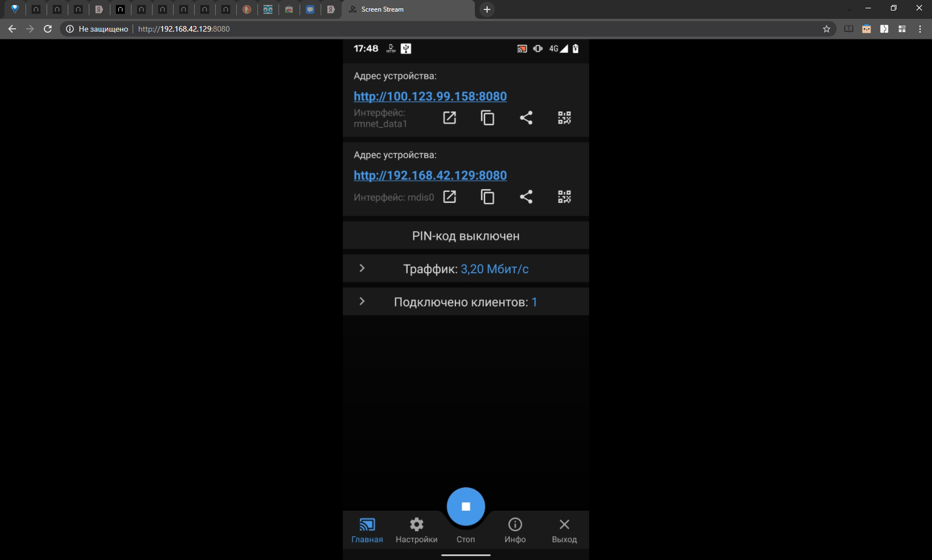Copy the 192.168.42.129:8080 address

pos(488,197)
